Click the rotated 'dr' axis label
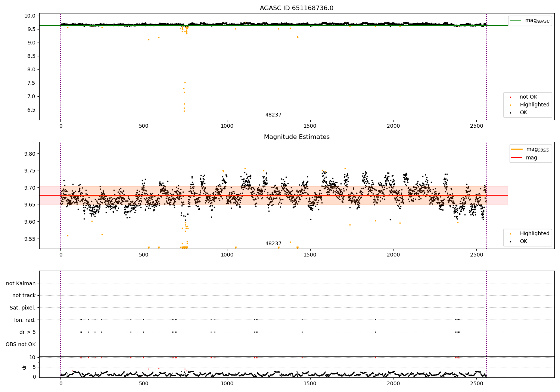560x392 pixels. pos(24,367)
